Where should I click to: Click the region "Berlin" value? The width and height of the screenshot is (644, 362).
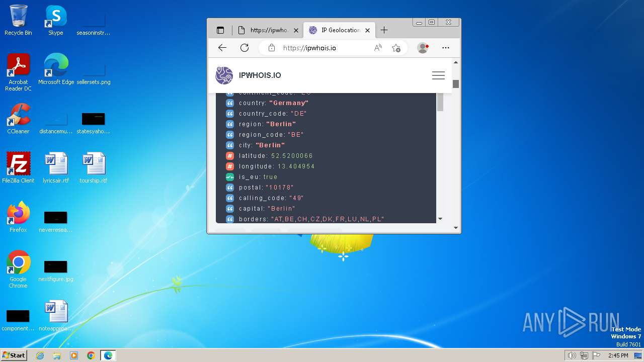pyautogui.click(x=281, y=124)
